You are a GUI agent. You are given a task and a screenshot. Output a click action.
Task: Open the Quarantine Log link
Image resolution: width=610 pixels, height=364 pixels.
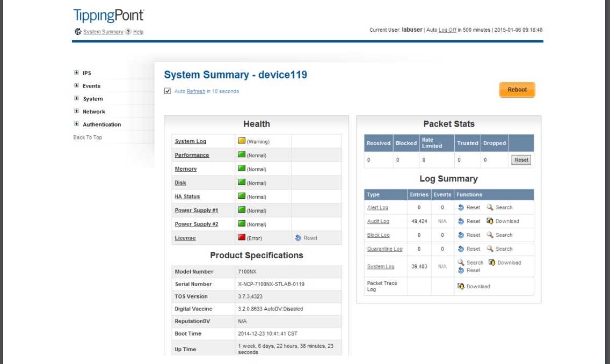[385, 249]
